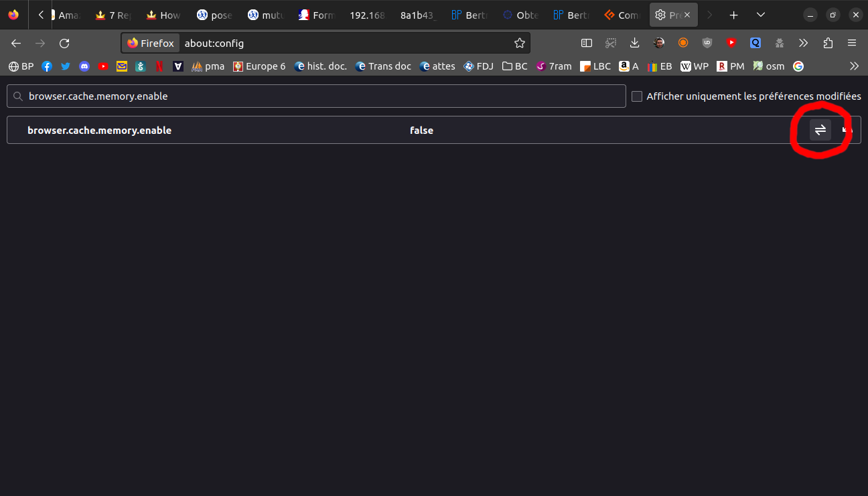
Task: Reload the current page
Action: click(x=64, y=43)
